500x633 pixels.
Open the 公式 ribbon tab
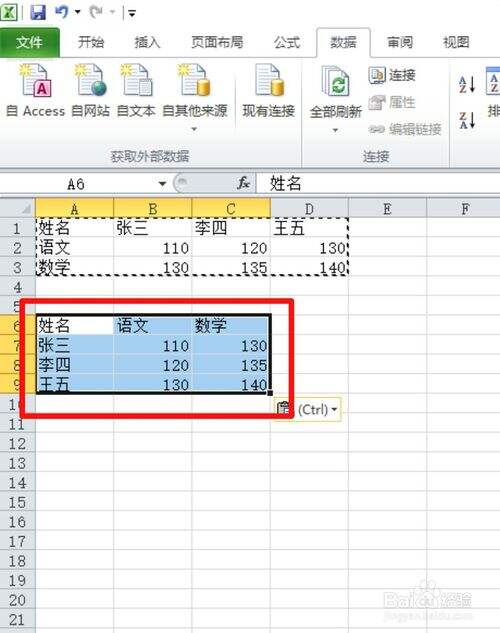[x=287, y=42]
